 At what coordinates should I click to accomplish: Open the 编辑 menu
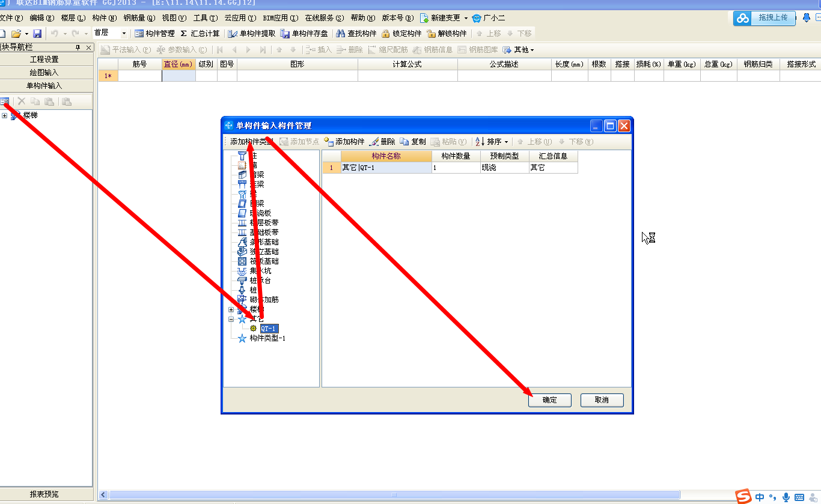coord(41,19)
